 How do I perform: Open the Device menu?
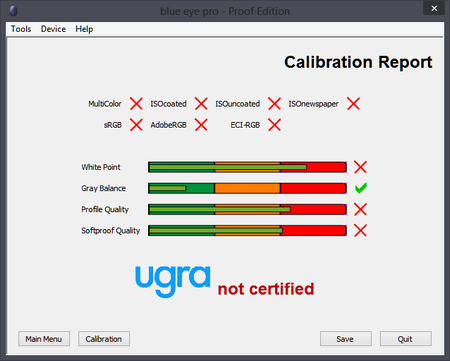pos(53,29)
